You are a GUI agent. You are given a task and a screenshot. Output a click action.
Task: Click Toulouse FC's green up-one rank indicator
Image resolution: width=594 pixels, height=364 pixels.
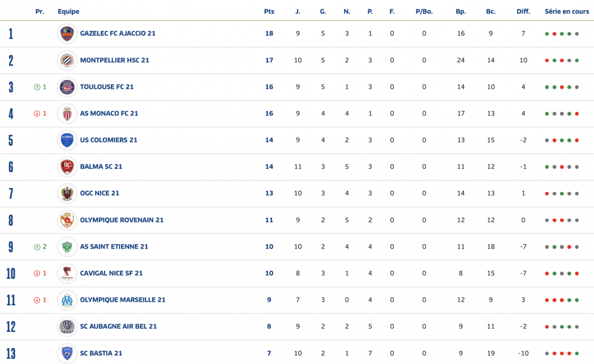click(x=40, y=87)
